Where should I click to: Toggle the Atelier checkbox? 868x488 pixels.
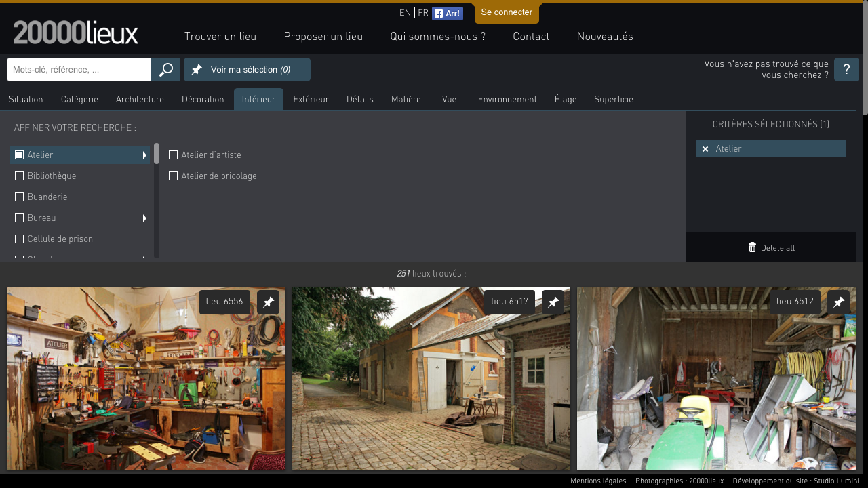[x=20, y=155]
